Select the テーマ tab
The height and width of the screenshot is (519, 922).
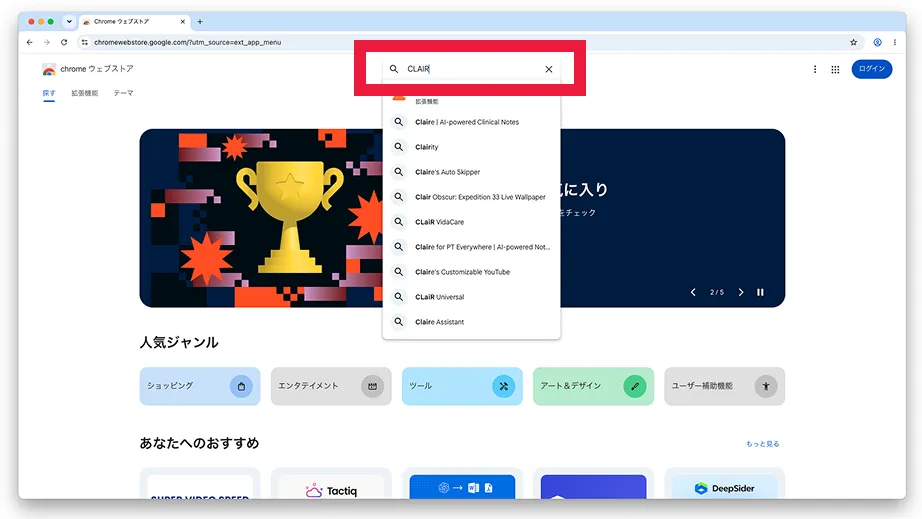tap(123, 93)
